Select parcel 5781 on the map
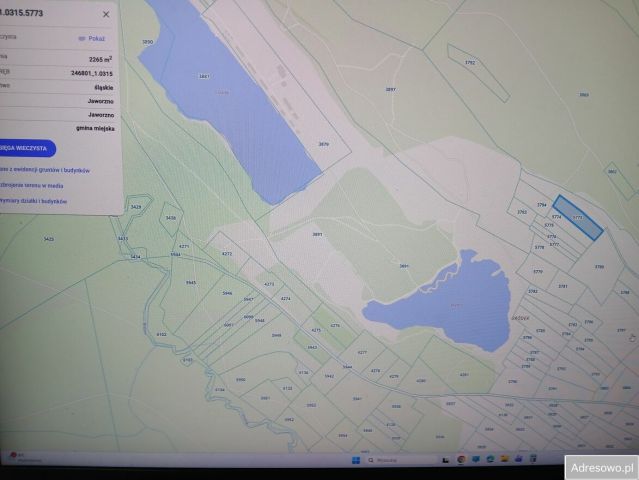Image resolution: width=639 pixels, height=480 pixels. [x=563, y=286]
